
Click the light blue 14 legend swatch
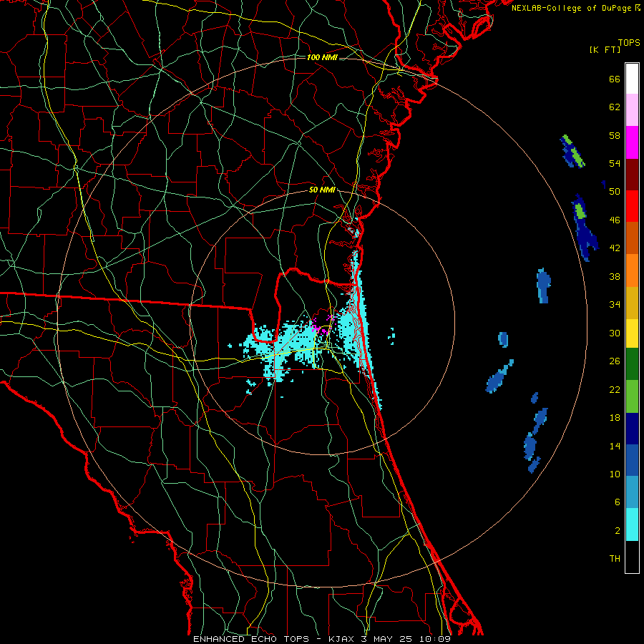[632, 492]
